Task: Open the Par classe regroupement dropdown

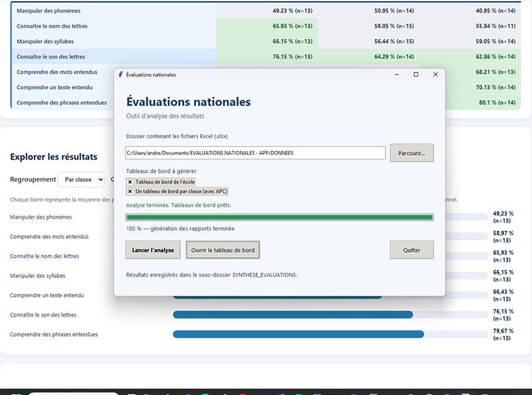Action: click(81, 180)
